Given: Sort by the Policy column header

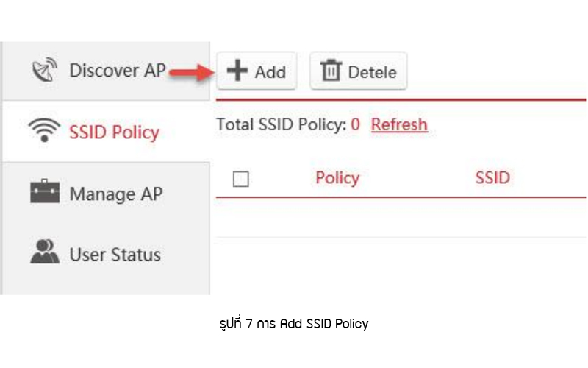Looking at the screenshot, I should pos(337,178).
